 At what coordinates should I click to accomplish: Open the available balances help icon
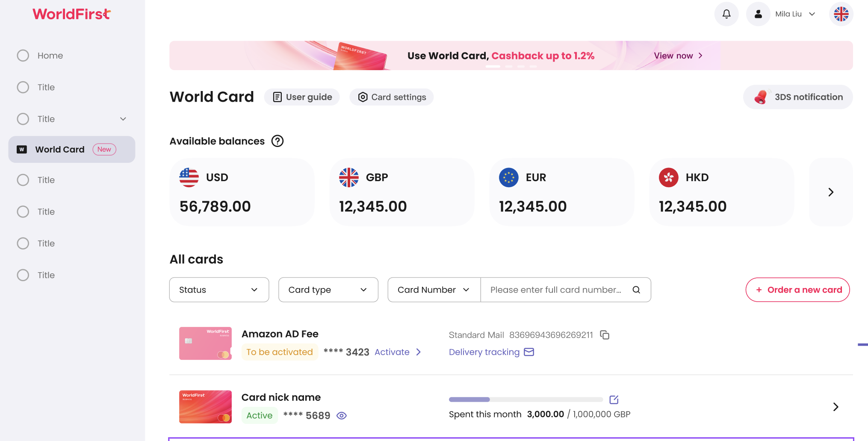(x=278, y=141)
